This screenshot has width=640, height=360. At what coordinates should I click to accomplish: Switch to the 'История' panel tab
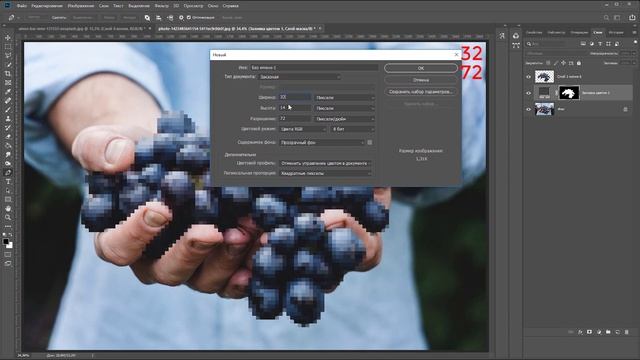pos(616,32)
